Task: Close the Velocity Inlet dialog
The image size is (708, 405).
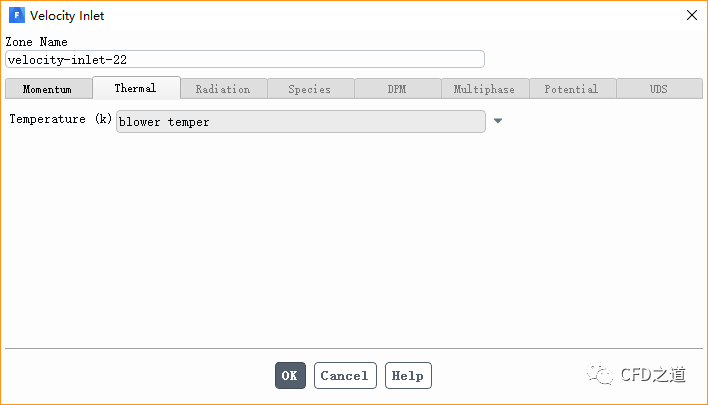Action: pyautogui.click(x=691, y=15)
